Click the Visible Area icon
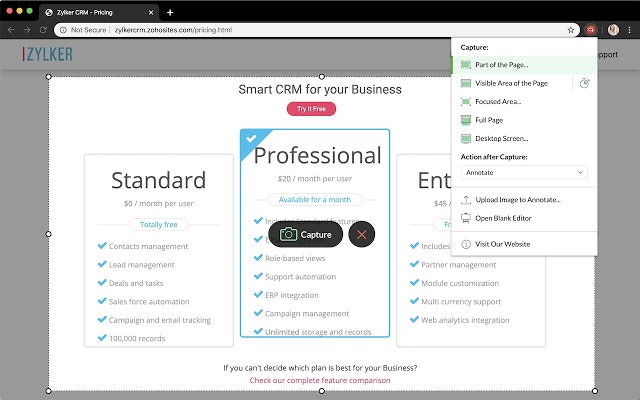 [466, 83]
